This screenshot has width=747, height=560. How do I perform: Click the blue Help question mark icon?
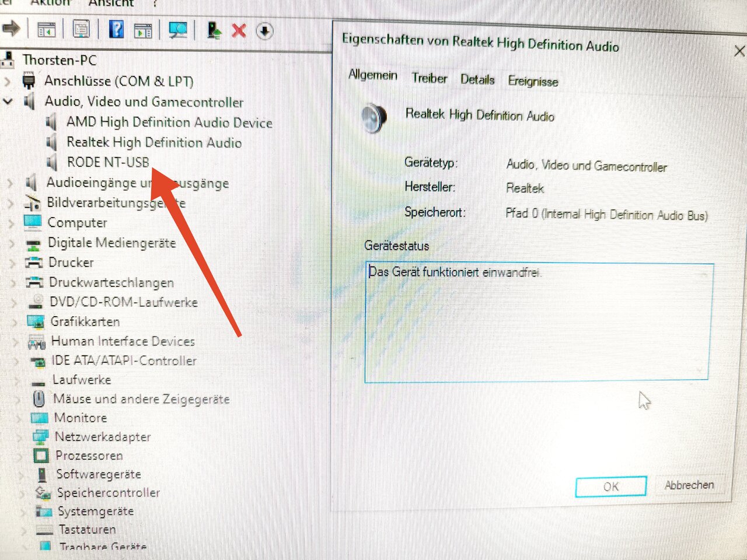tap(116, 29)
